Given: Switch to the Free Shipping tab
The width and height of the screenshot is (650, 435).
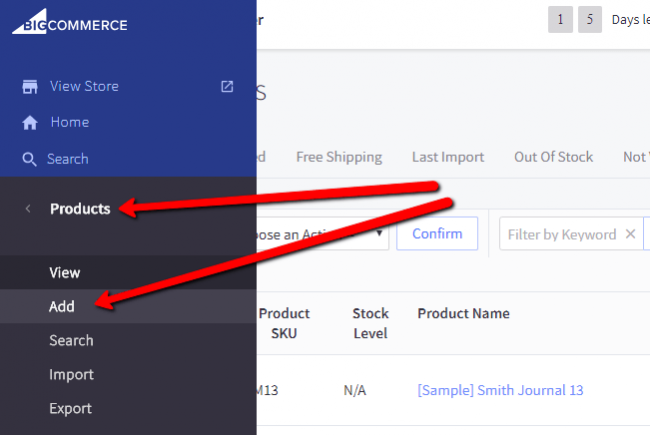Looking at the screenshot, I should point(339,157).
